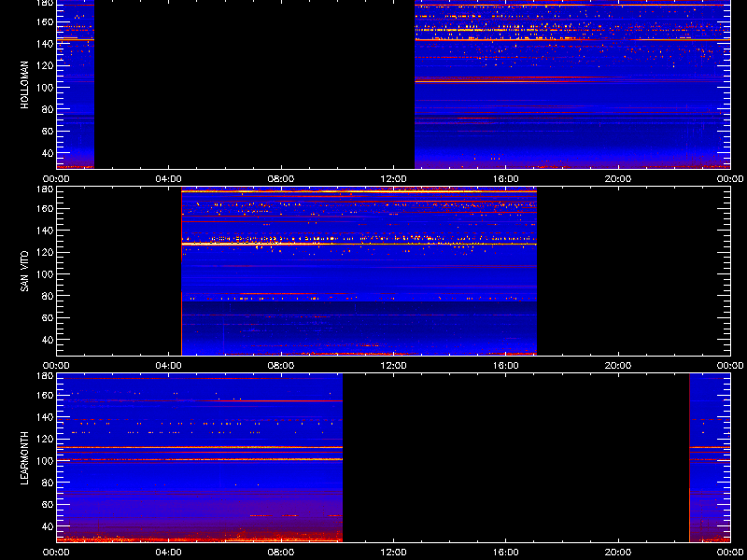Select the 40 tick label on San Vito axis

point(49,340)
